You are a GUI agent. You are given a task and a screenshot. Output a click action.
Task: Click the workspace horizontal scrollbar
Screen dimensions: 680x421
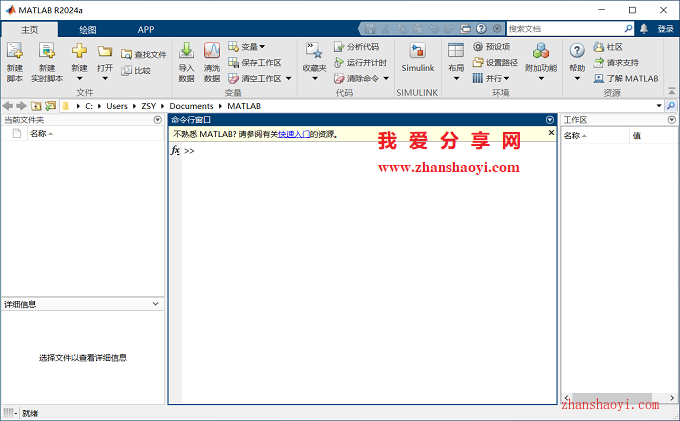pyautogui.click(x=611, y=398)
